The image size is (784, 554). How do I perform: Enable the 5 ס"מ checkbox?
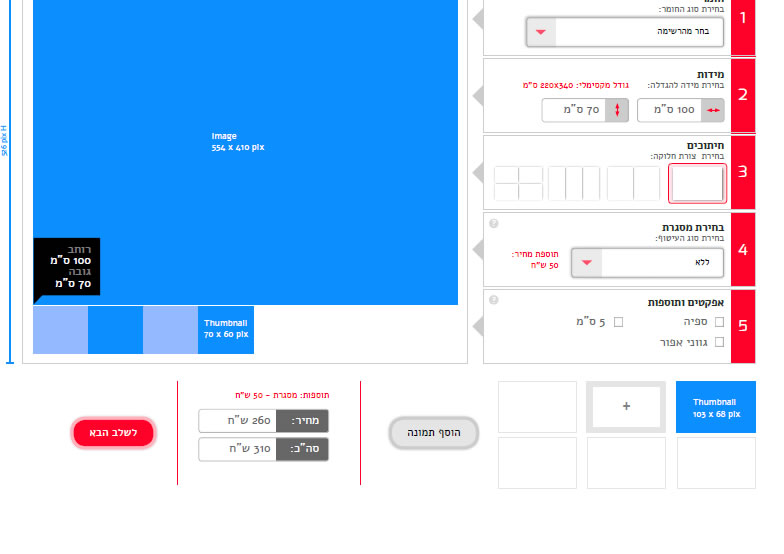[618, 322]
